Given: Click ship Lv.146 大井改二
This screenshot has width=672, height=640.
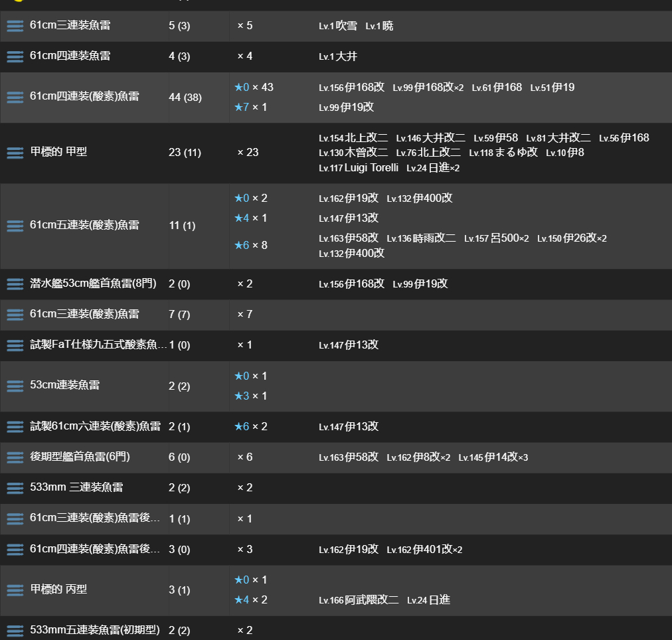Looking at the screenshot, I should 430,138.
